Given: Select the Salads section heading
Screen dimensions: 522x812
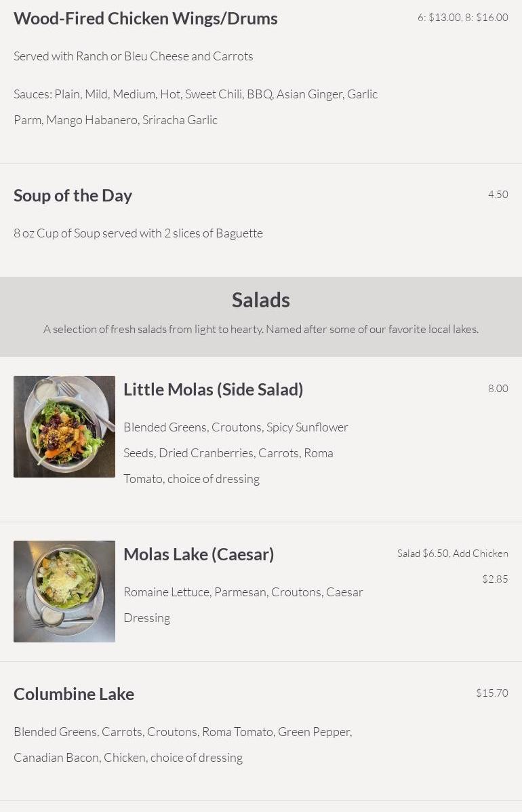Looking at the screenshot, I should point(261,300).
